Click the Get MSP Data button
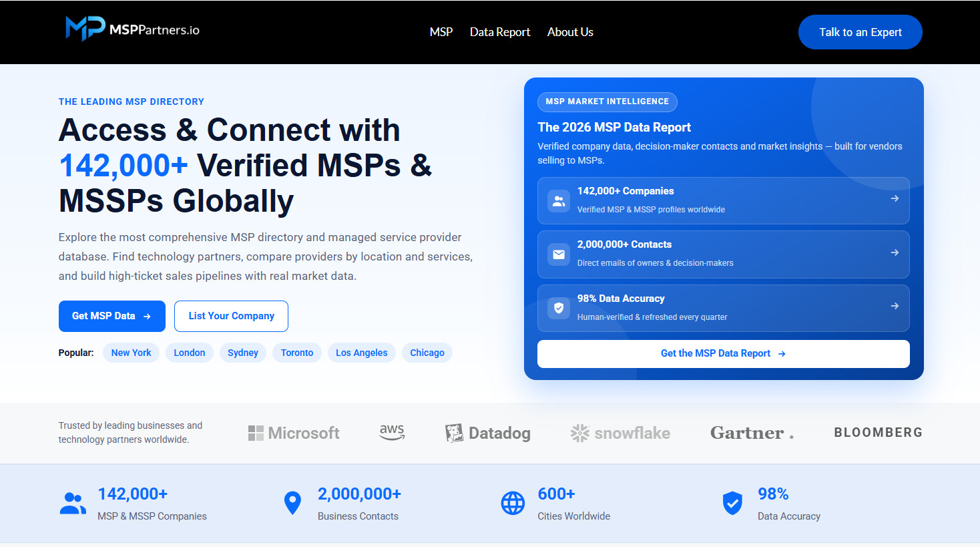Image resolution: width=980 pixels, height=547 pixels. [x=112, y=316]
